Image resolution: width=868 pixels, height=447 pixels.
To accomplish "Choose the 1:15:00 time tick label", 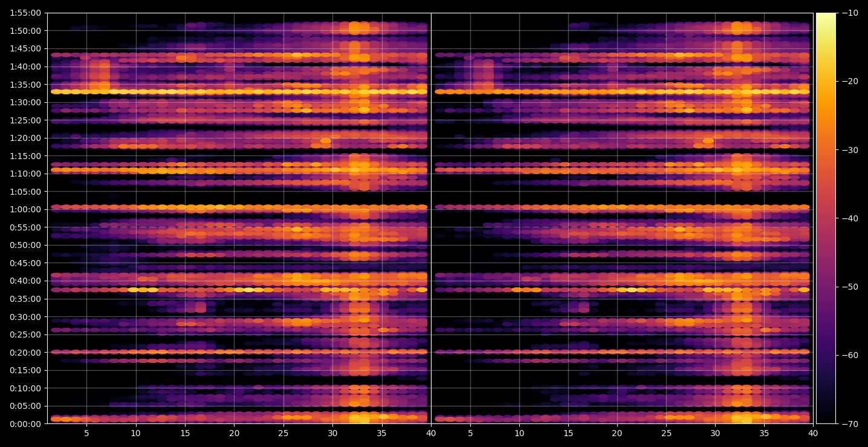I will click(x=25, y=156).
